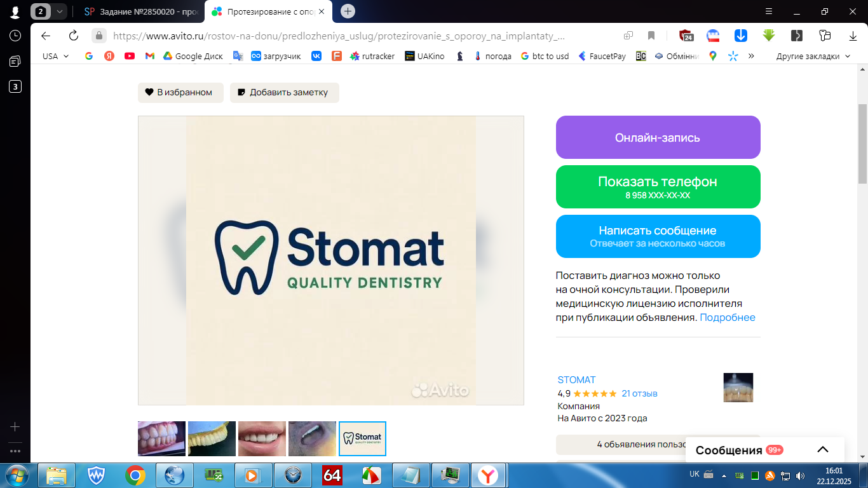
Task: Open Yandex Browser taskbar icon
Action: pos(488,475)
